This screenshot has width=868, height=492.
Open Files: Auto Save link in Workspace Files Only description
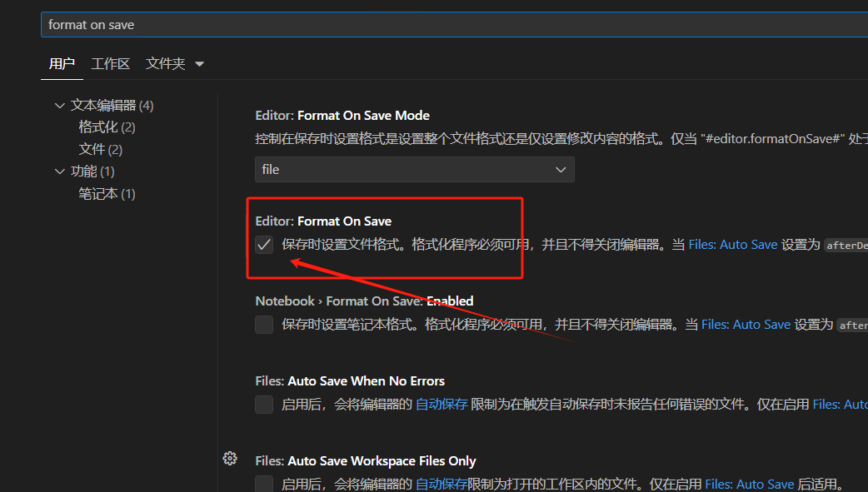[x=750, y=485]
